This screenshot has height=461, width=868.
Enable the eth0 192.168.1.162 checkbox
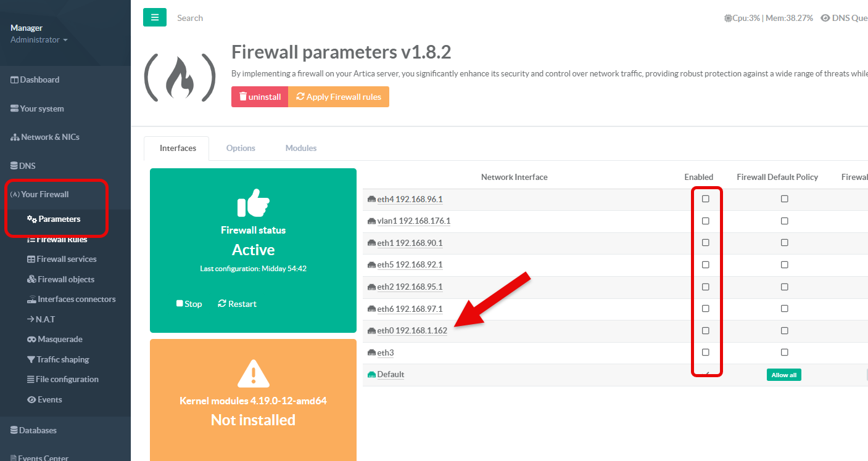point(706,331)
